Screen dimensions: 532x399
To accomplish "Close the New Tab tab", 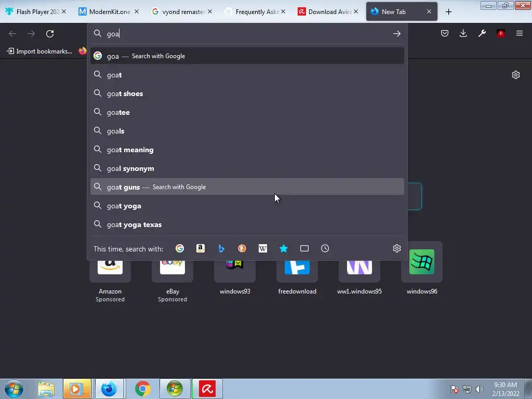I will pos(429,11).
